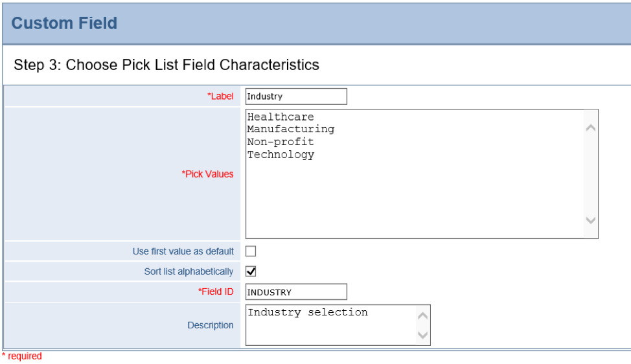This screenshot has width=631, height=364.
Task: Click the Description box scroll down arrow
Action: 423,335
